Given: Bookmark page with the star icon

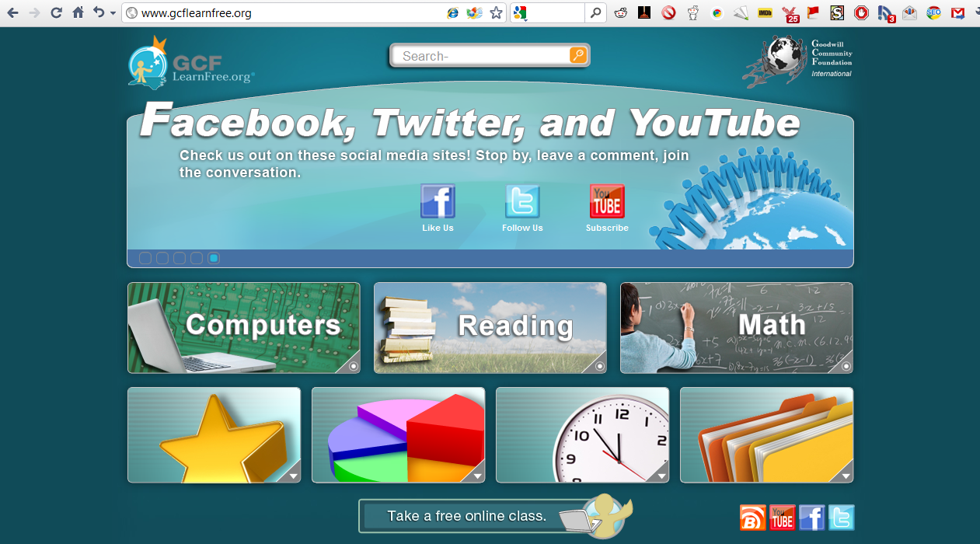Looking at the screenshot, I should tap(496, 13).
